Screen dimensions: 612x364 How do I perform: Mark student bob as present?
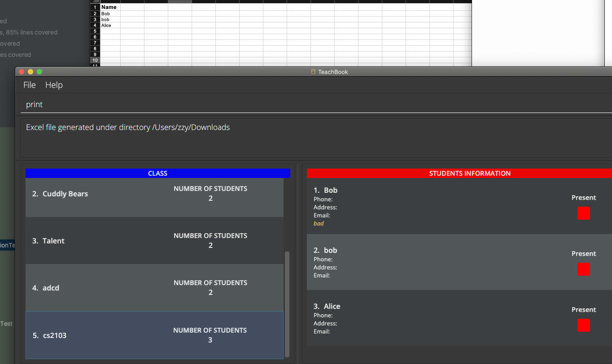point(584,269)
